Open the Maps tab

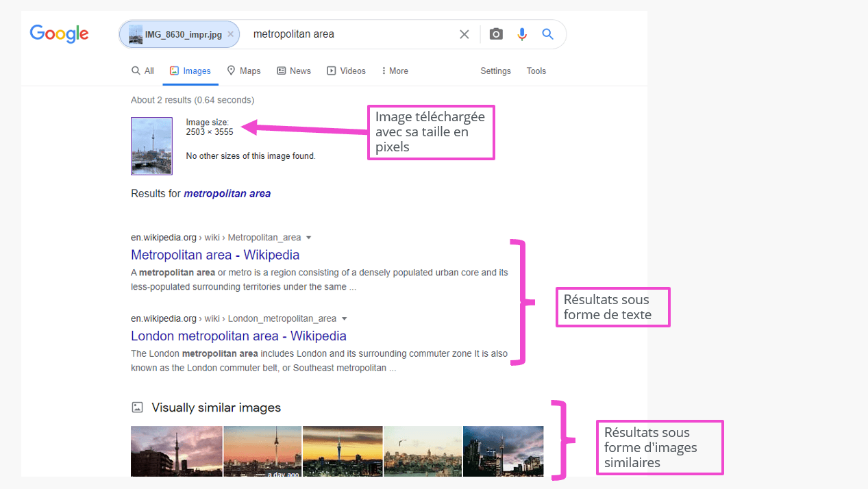coord(244,71)
